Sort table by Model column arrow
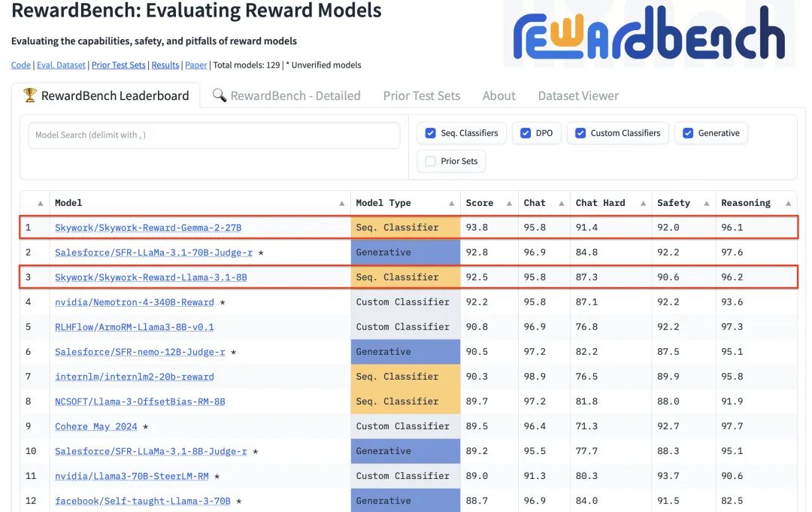This screenshot has height=512, width=812. 341,204
